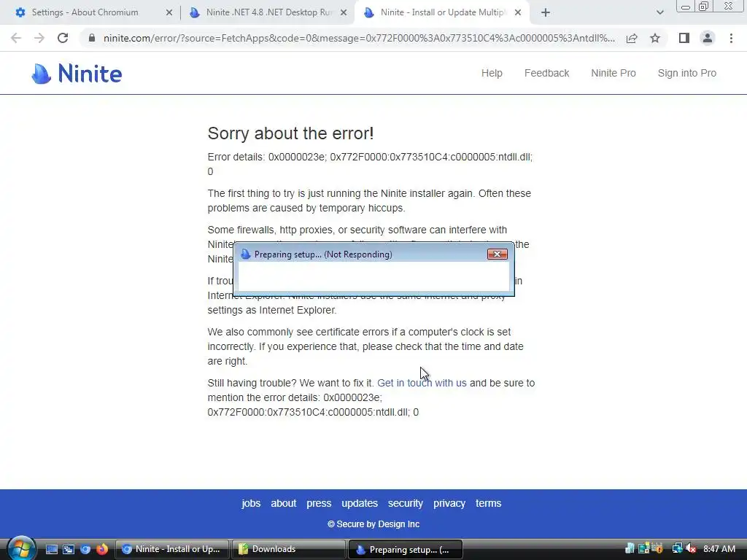Screen dimensions: 747x560
Task: Click Sign into Pro
Action: point(687,73)
